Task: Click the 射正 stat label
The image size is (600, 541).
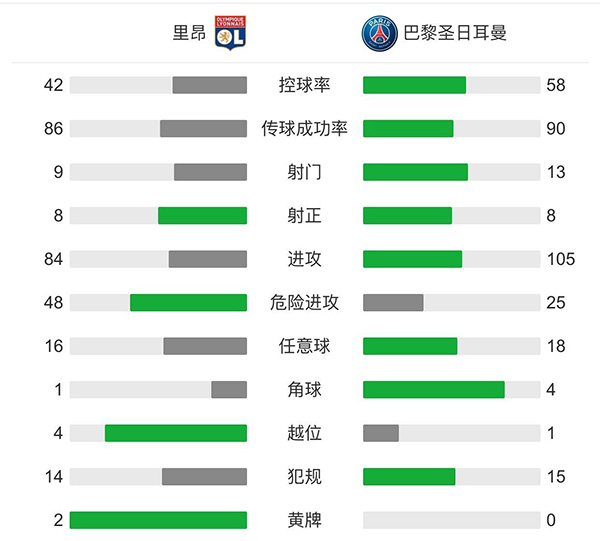Action: 304,216
